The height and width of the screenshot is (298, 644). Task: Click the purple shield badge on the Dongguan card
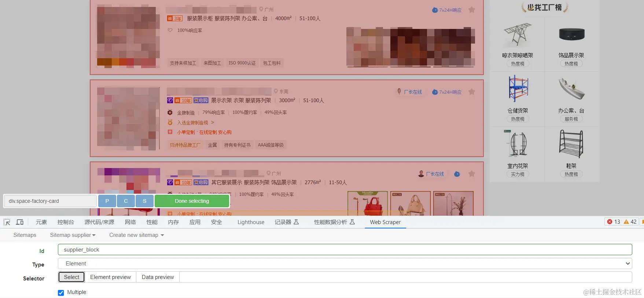(x=170, y=100)
